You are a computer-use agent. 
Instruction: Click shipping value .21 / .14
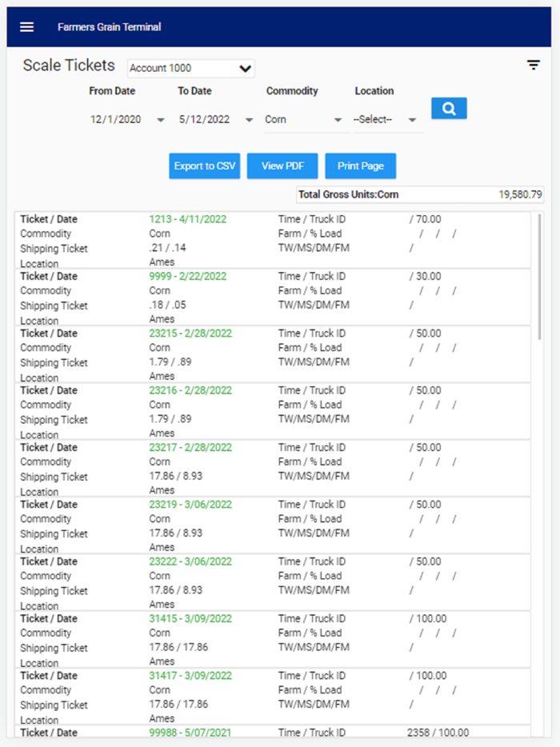167,248
